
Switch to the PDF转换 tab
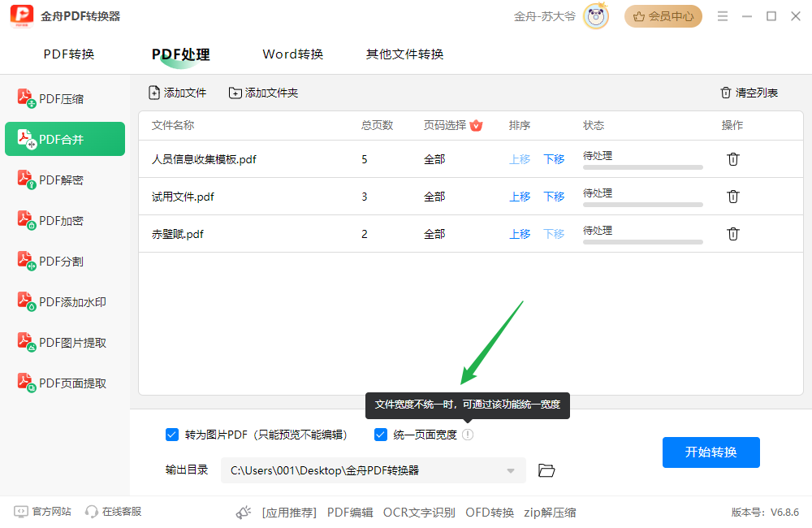[69, 54]
